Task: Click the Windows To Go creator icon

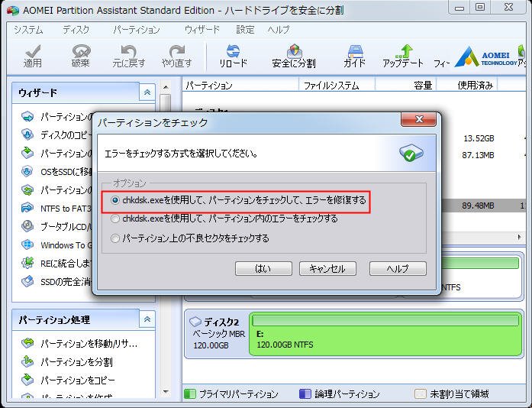Action: pos(27,244)
